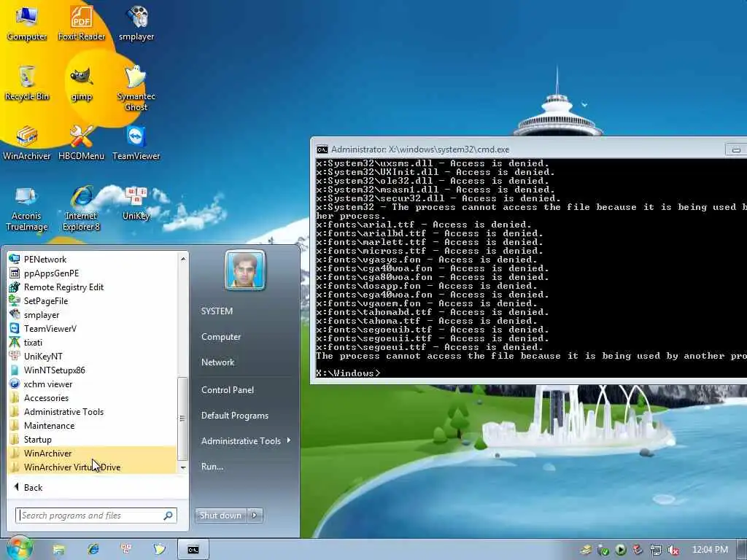Open the file explorer taskbar icon

pos(58,550)
